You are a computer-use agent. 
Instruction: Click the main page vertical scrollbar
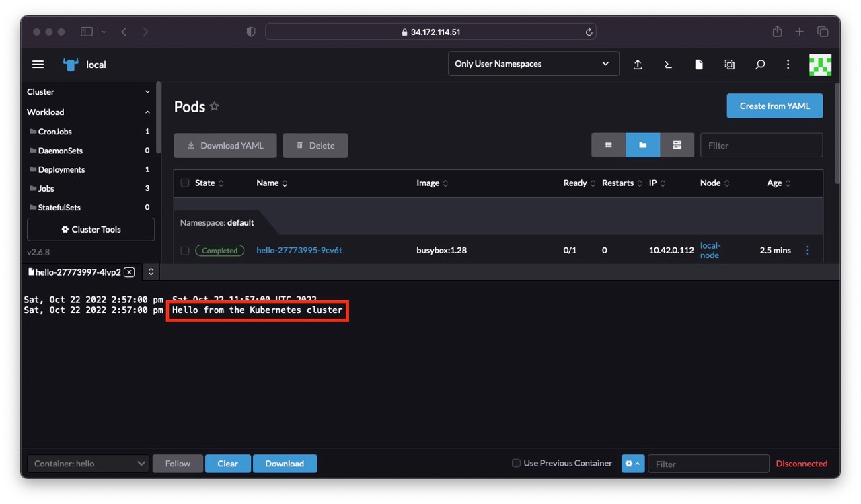pos(837,132)
